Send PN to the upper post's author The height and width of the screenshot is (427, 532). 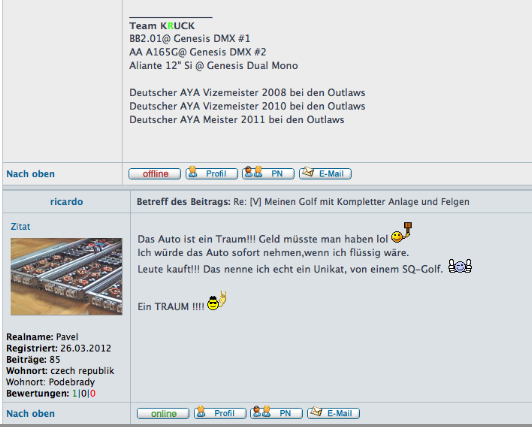click(268, 174)
